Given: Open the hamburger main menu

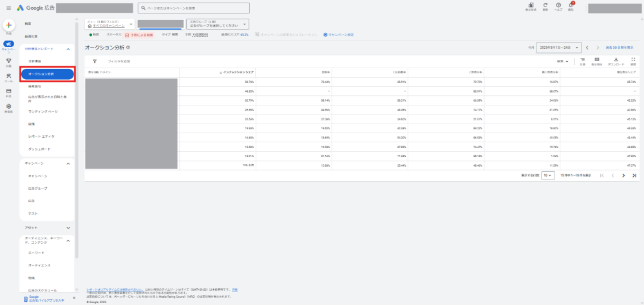Looking at the screenshot, I should click(8, 8).
